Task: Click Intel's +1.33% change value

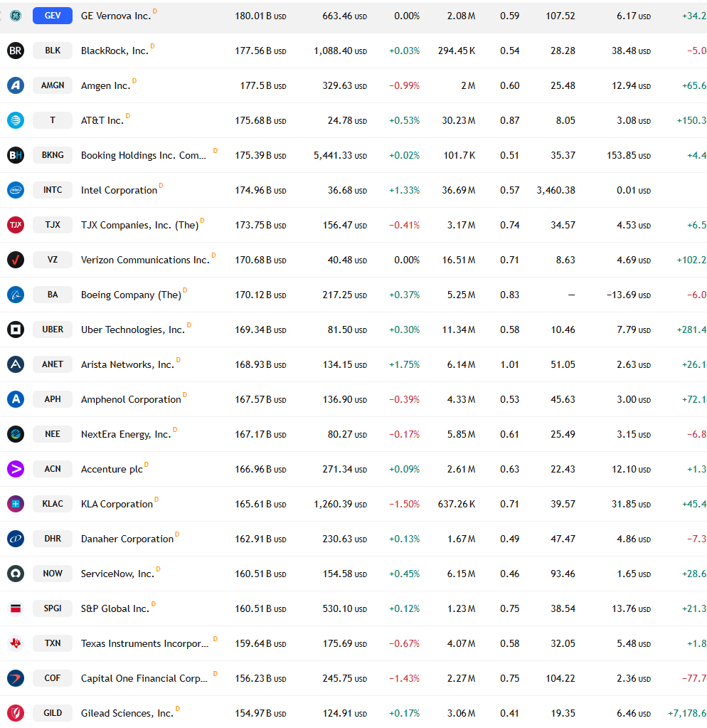Action: pyautogui.click(x=404, y=190)
